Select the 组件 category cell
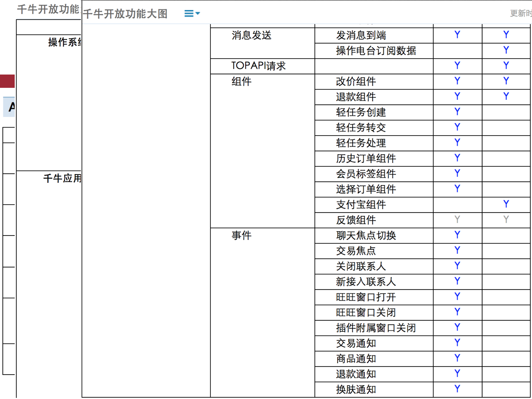Screen dimensions: 532x399 pyautogui.click(x=241, y=81)
